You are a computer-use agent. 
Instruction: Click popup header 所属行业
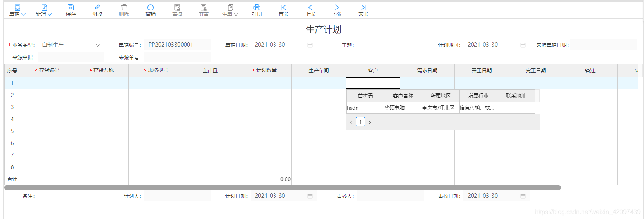[478, 96]
